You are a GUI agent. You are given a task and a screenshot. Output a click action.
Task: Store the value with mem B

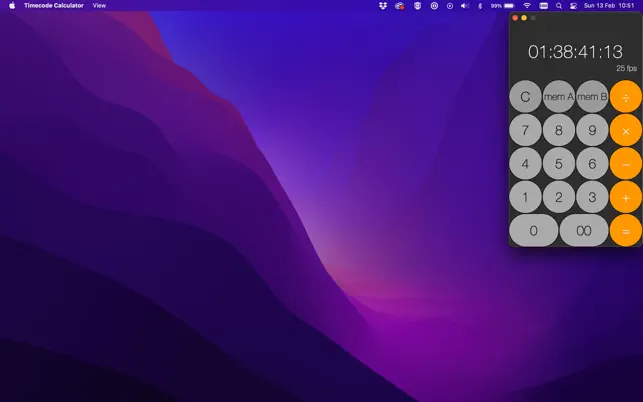tap(592, 97)
